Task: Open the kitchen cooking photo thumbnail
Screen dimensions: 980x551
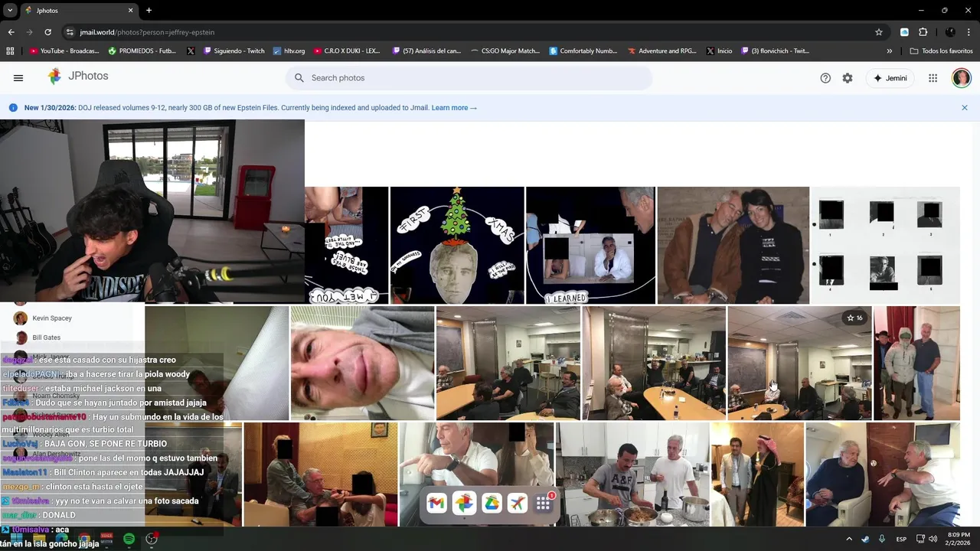Action: click(x=632, y=474)
